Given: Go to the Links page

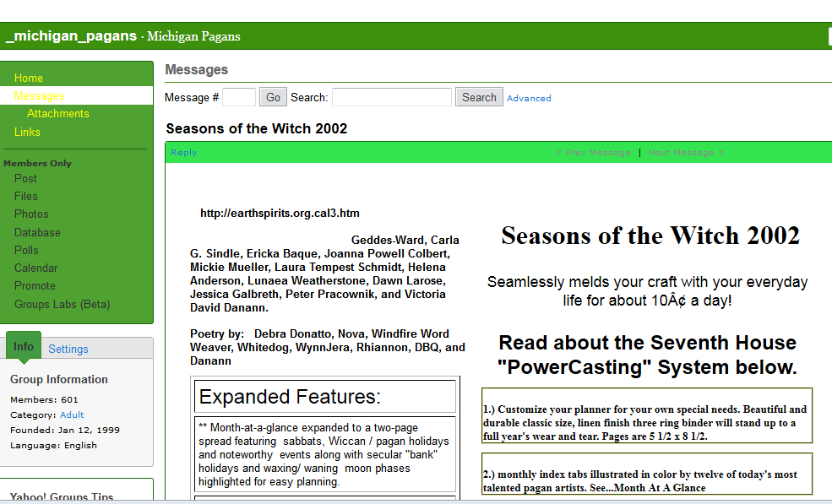Looking at the screenshot, I should (x=27, y=133).
